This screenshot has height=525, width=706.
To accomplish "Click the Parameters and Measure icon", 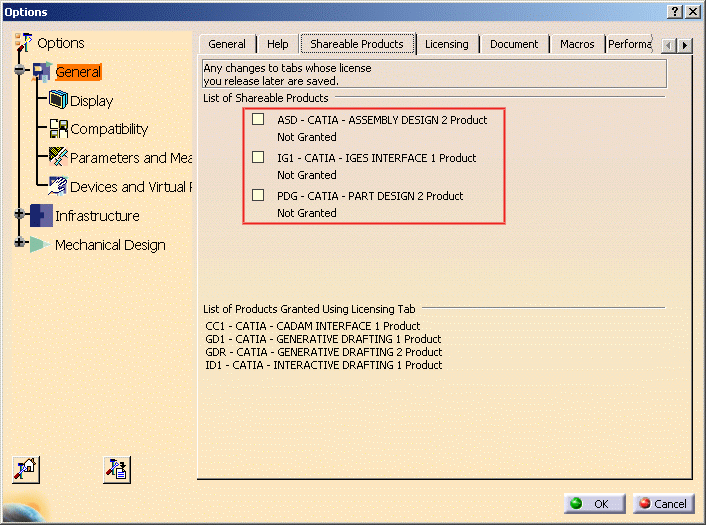I will point(59,157).
